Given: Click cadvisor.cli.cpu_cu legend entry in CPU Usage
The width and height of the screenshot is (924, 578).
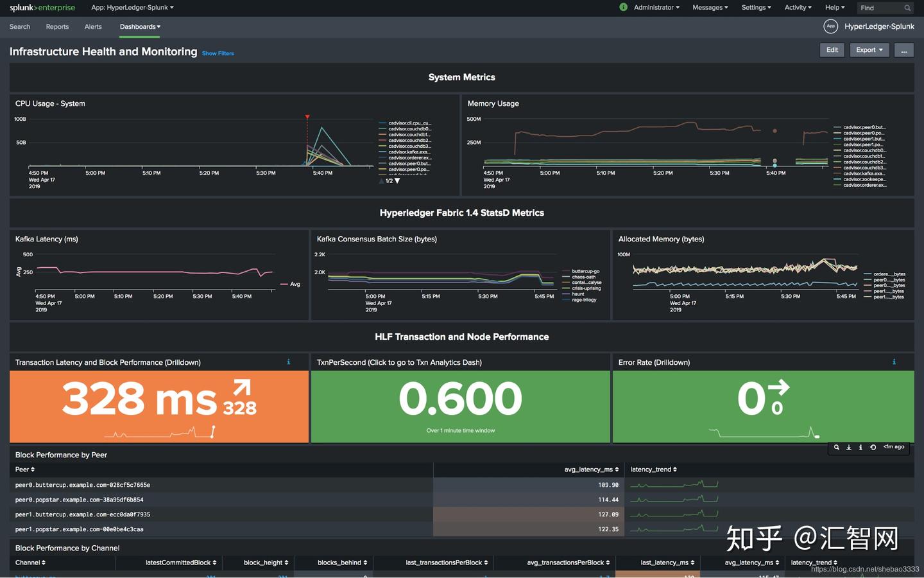Looking at the screenshot, I should pos(406,123).
